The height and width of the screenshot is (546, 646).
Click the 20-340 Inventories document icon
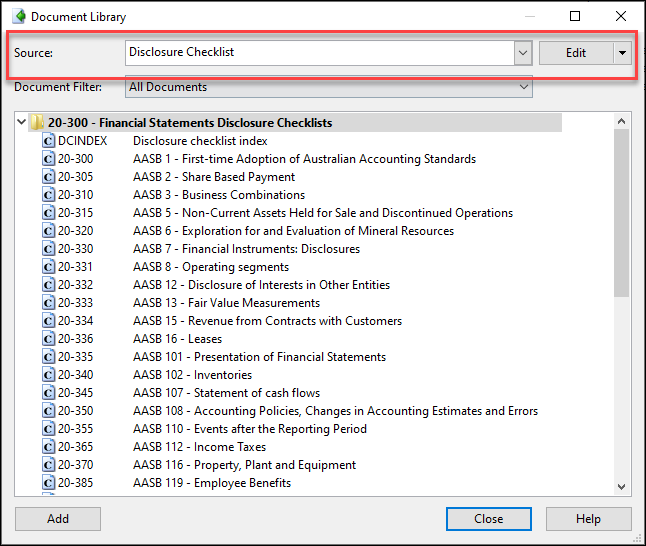tap(48, 375)
